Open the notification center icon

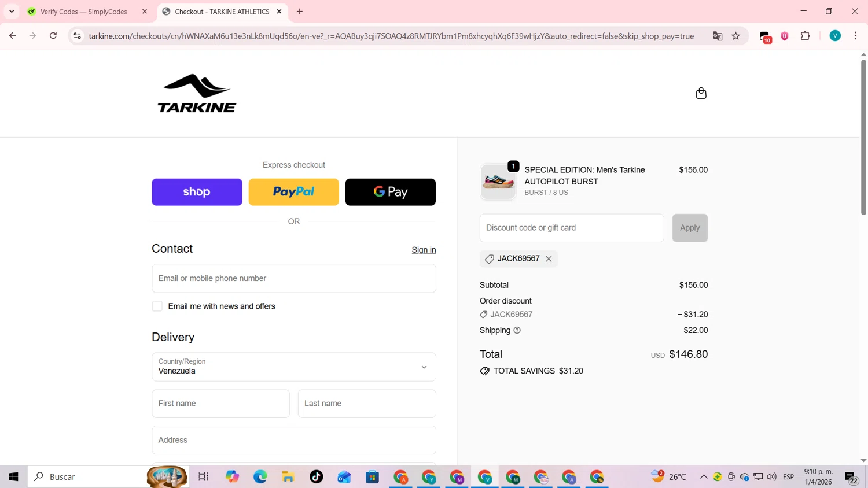851,478
